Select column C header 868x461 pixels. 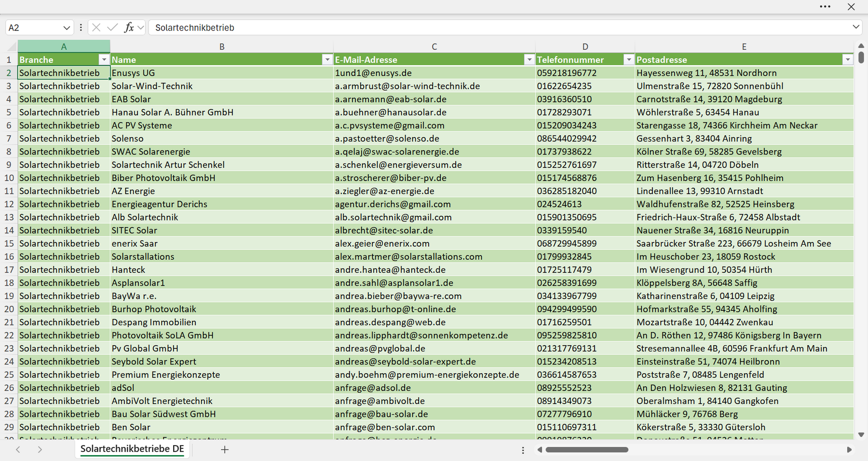point(434,46)
